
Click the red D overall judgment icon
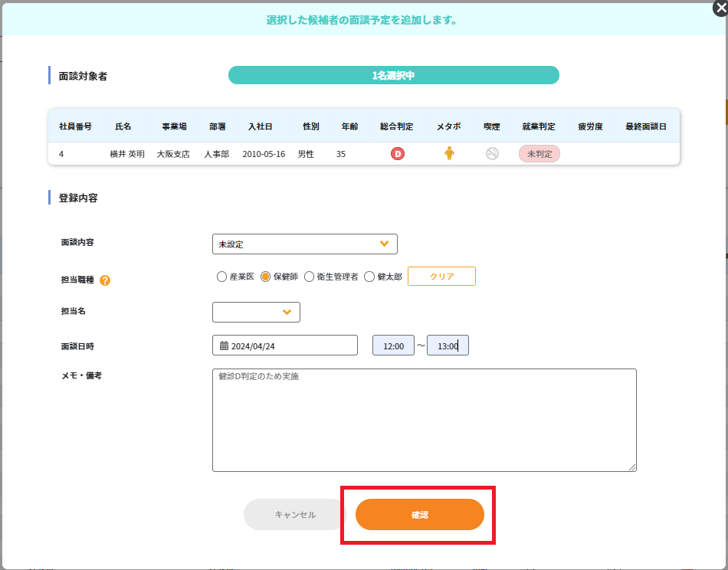coord(398,154)
